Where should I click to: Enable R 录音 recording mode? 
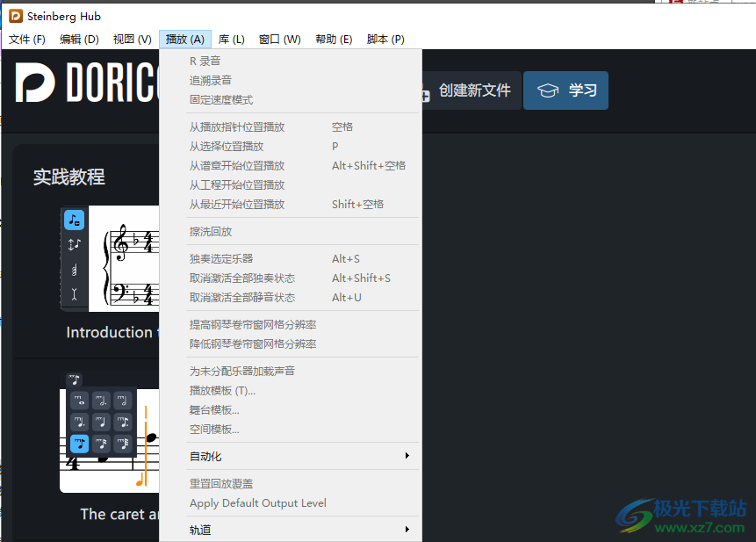pos(205,60)
